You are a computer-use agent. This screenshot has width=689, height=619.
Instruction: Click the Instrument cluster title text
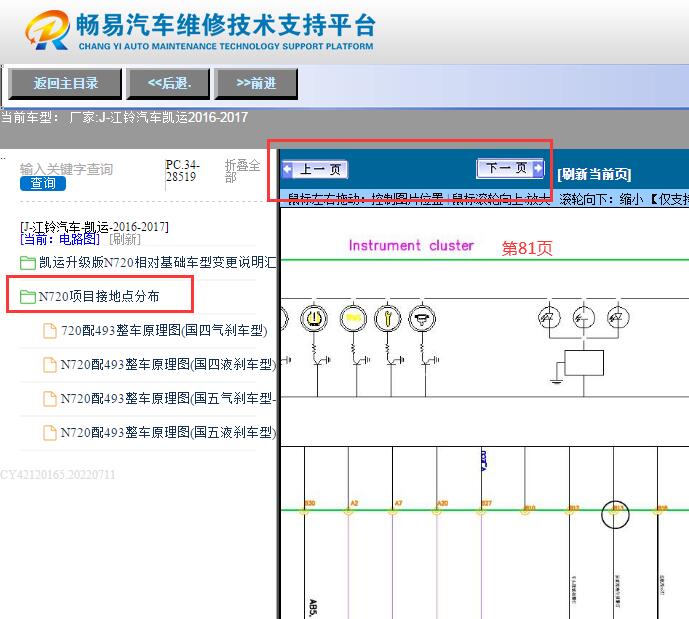point(411,245)
